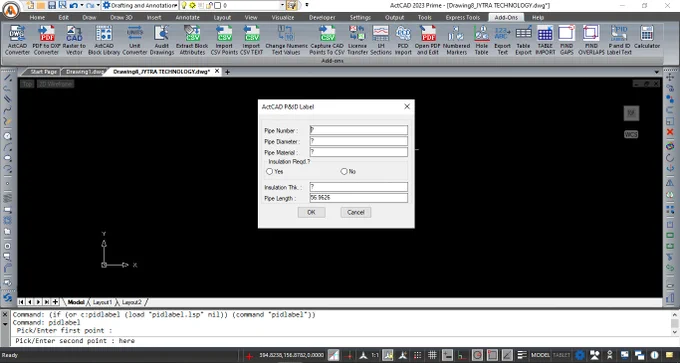Switch to the Visualize tab

click(x=283, y=17)
